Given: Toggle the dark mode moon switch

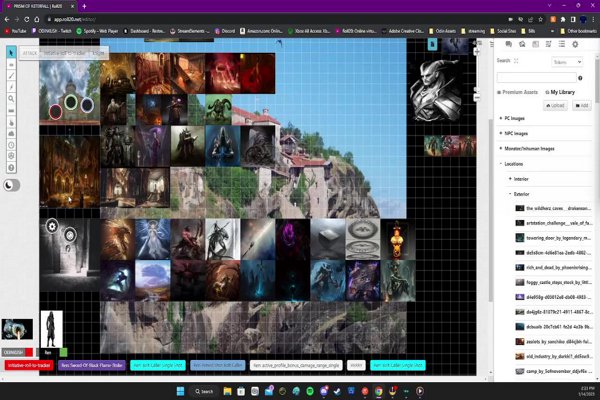Looking at the screenshot, I should [11, 185].
